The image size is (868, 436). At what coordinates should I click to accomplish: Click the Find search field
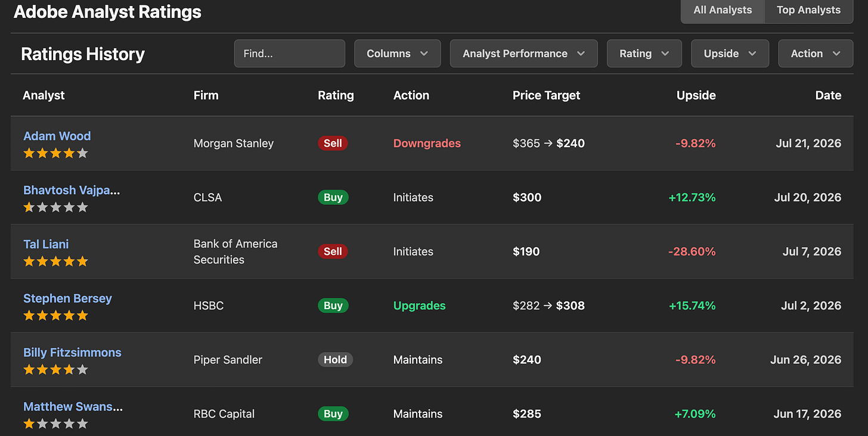[x=290, y=54]
